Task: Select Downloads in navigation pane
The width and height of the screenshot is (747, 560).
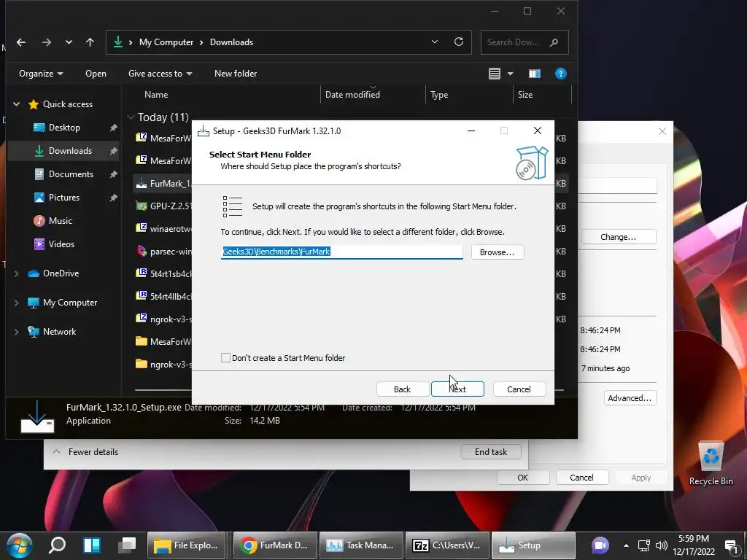Action: point(70,150)
